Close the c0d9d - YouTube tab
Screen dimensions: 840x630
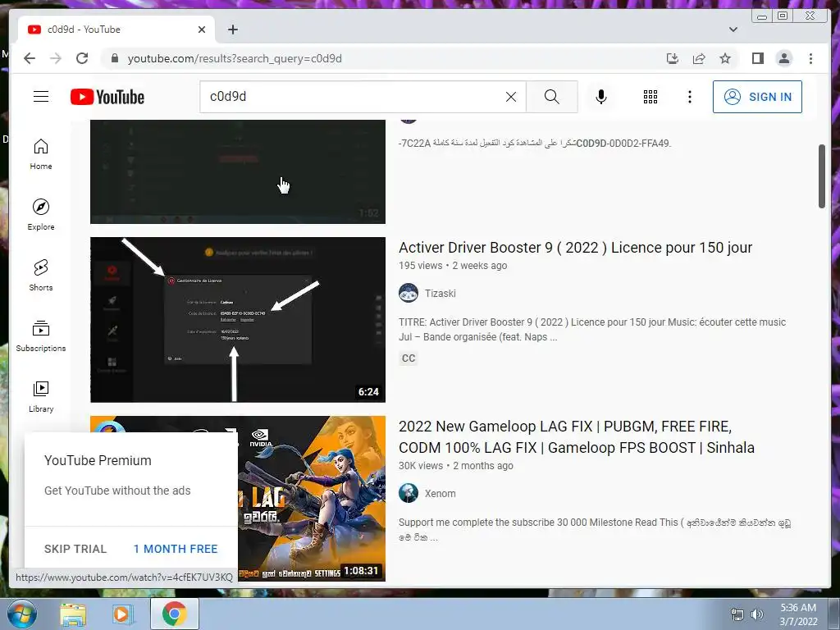pos(202,30)
